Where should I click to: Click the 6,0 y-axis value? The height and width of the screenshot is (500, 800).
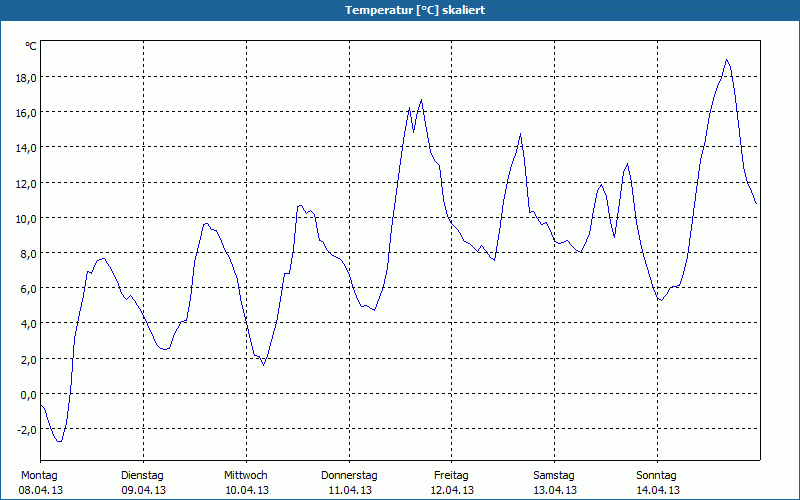[29, 289]
